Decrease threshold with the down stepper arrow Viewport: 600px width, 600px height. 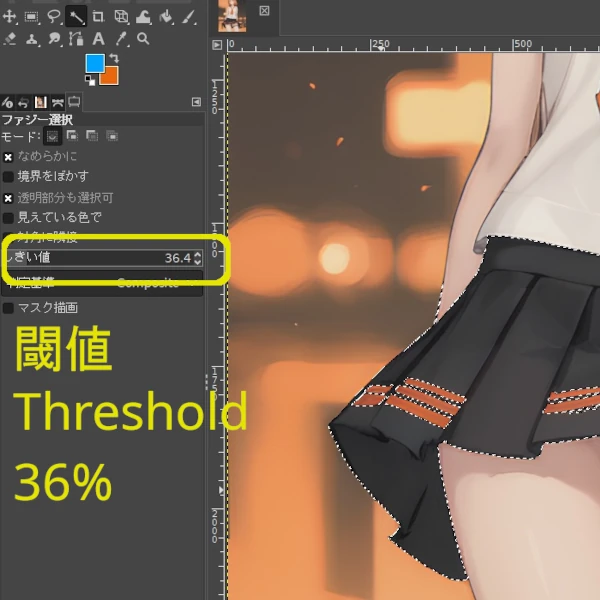197,262
